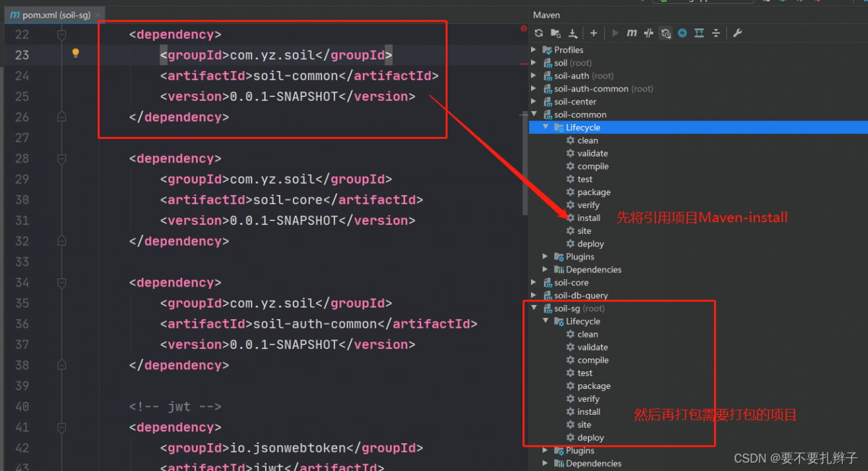Click the Run Maven Build play icon

[615, 33]
